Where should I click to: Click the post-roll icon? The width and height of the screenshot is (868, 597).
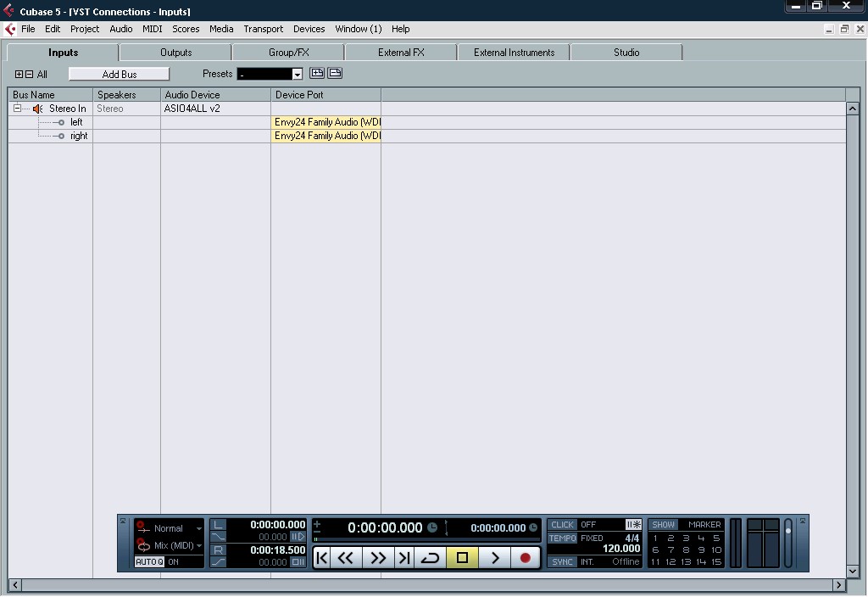tap(298, 562)
